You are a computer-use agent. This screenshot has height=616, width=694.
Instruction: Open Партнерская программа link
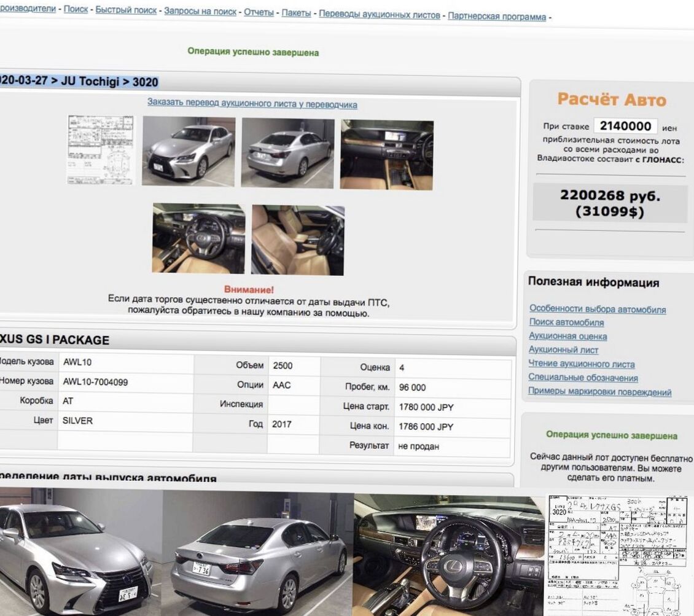tap(497, 17)
